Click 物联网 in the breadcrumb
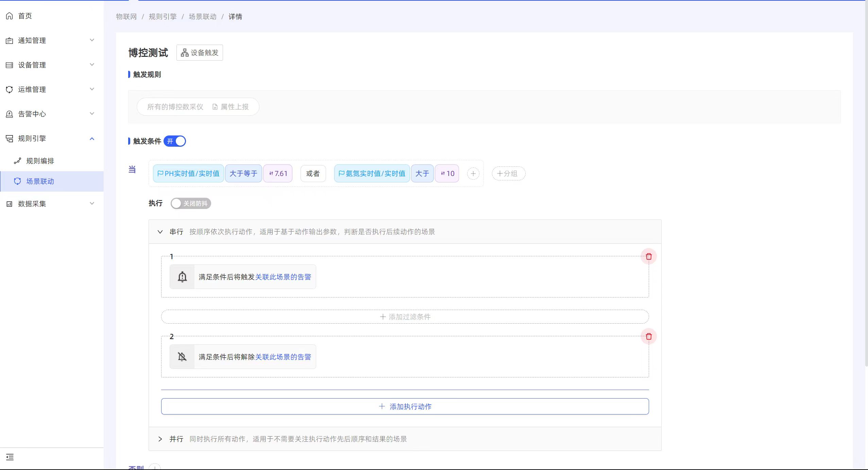 (x=126, y=17)
